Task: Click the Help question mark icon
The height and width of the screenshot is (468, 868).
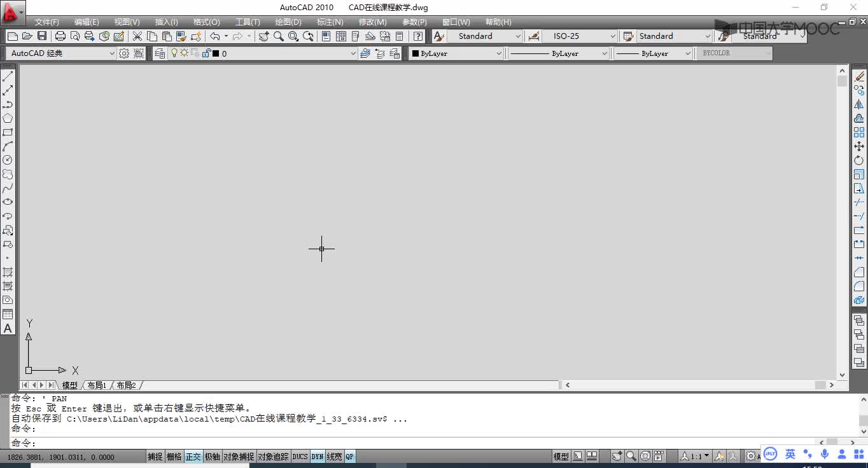Action: [418, 36]
